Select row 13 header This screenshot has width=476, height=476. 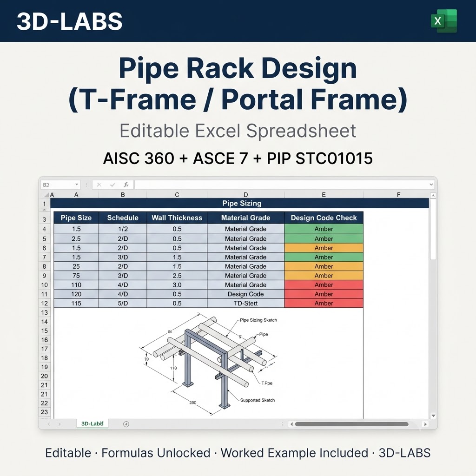pos(44,312)
